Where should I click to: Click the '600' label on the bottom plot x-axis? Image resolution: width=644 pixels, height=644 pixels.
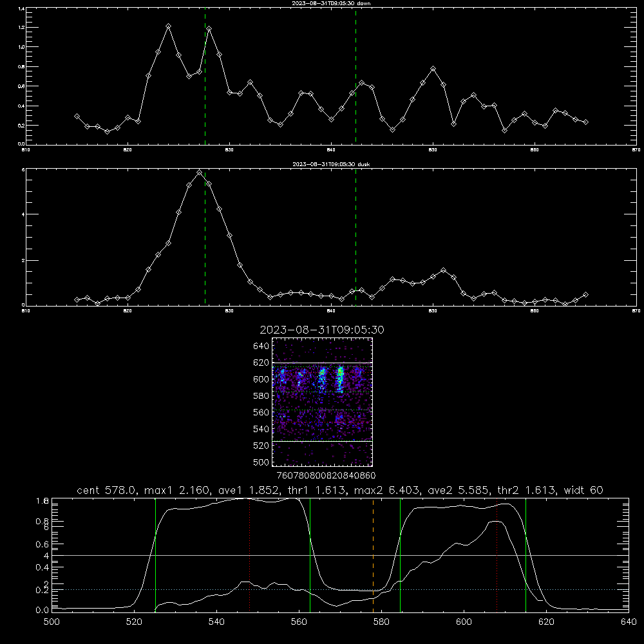coord(464,622)
